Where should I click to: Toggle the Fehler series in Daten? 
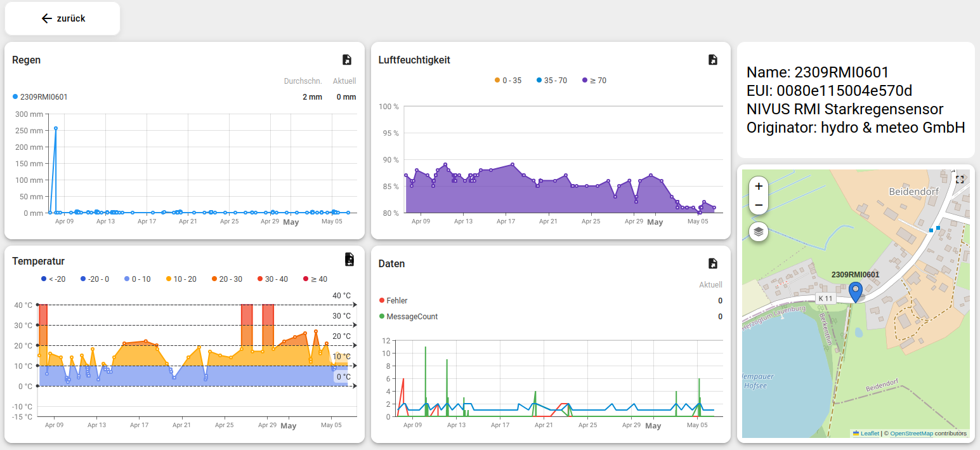pos(393,301)
